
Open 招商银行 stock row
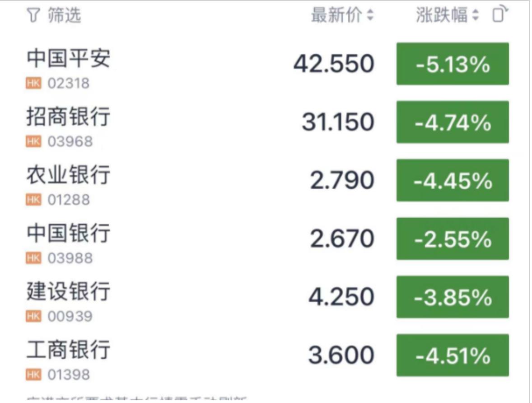pos(68,117)
